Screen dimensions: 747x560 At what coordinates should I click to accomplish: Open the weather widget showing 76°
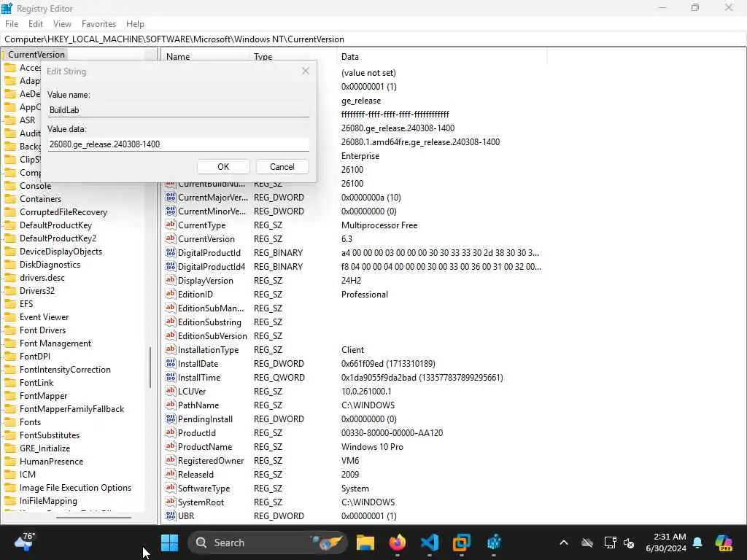[24, 542]
